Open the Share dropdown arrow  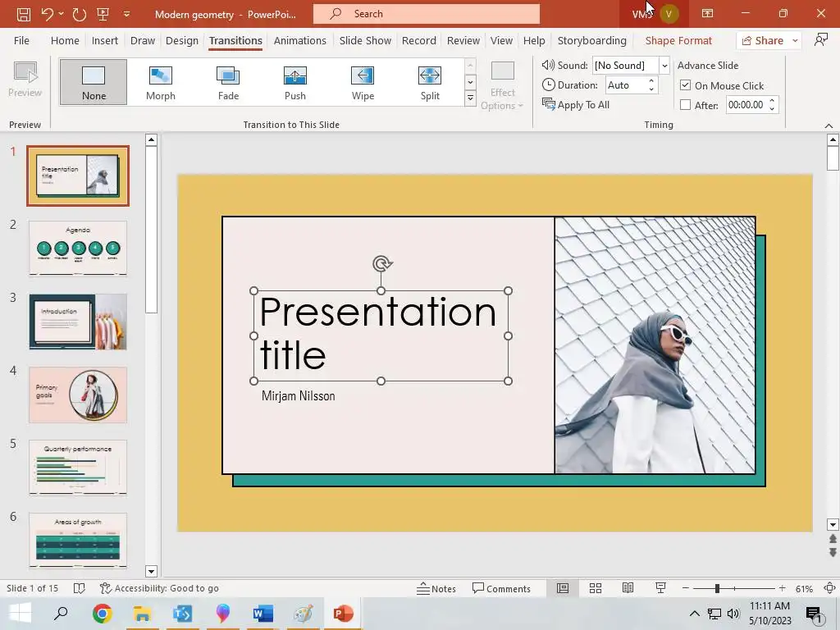(x=795, y=40)
